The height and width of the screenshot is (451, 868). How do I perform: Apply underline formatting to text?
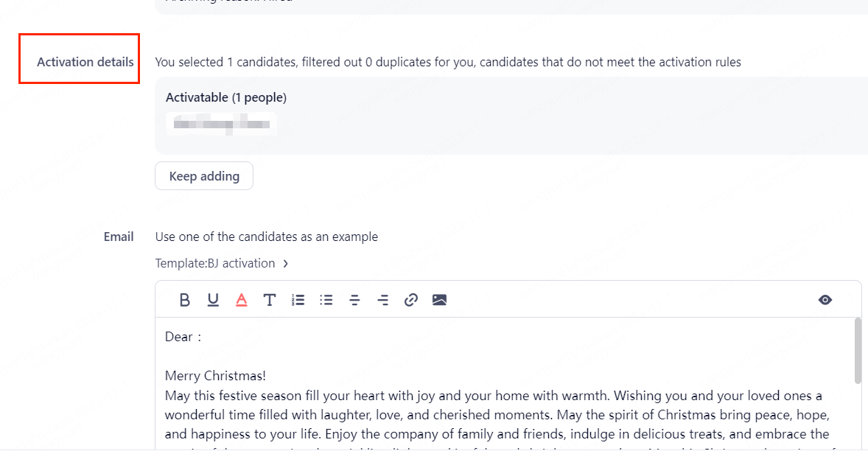213,300
